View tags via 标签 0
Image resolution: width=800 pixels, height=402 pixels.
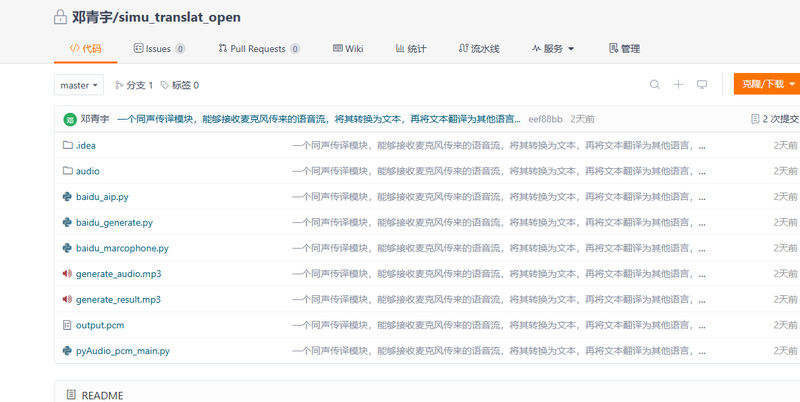(180, 85)
